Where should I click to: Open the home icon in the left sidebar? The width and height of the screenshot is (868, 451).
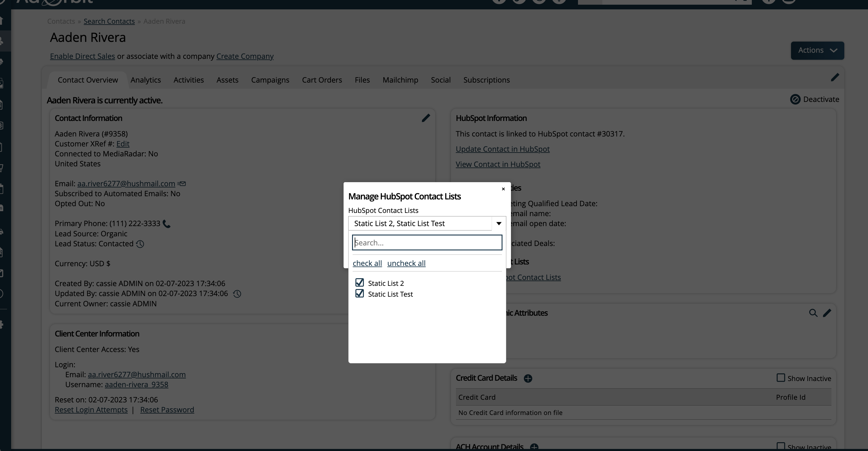coord(2,20)
